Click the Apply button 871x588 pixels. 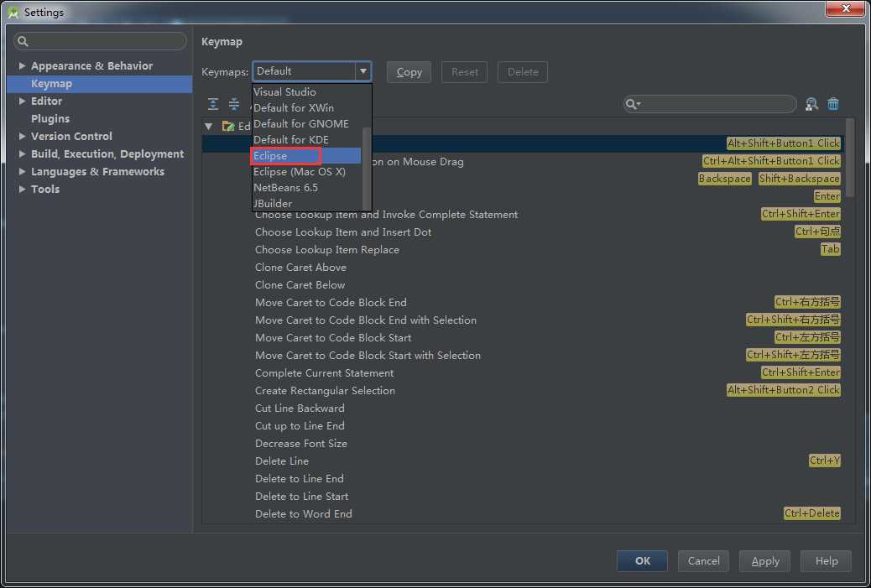765,561
